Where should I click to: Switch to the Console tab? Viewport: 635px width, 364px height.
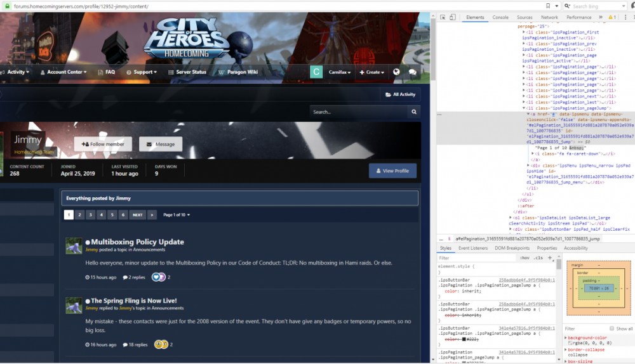pos(500,17)
